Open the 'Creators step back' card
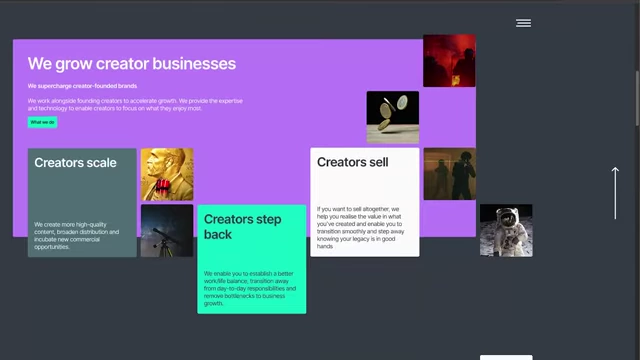The height and width of the screenshot is (360, 640). [x=252, y=259]
